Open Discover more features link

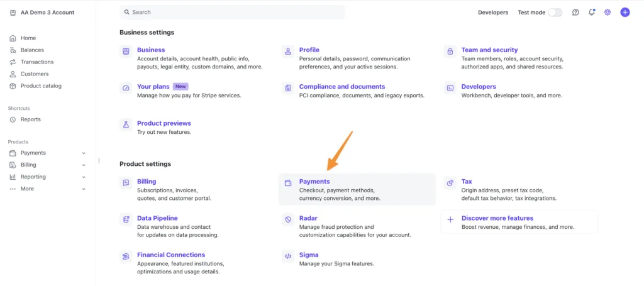click(497, 218)
